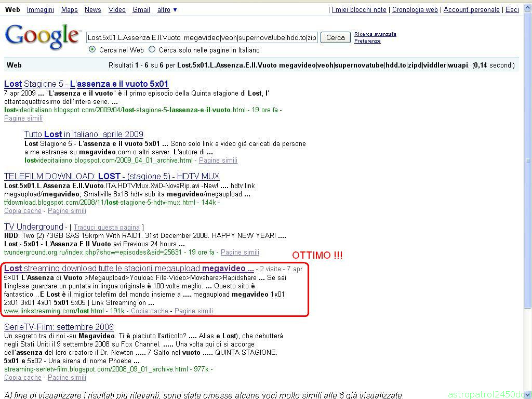The width and height of the screenshot is (532, 399).
Task: Open the 'Ricerca avanzata' link
Action: 375,34
